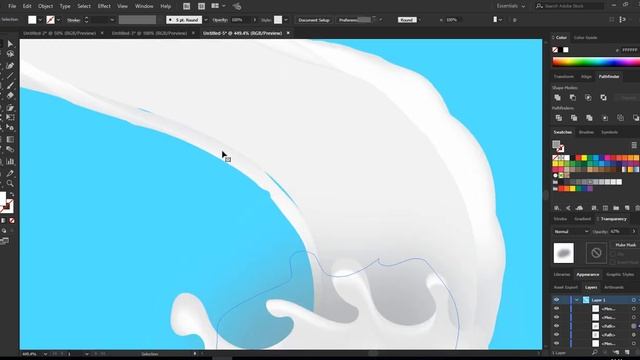Image resolution: width=640 pixels, height=360 pixels.
Task: Open the Effect menu
Action: pos(104,6)
